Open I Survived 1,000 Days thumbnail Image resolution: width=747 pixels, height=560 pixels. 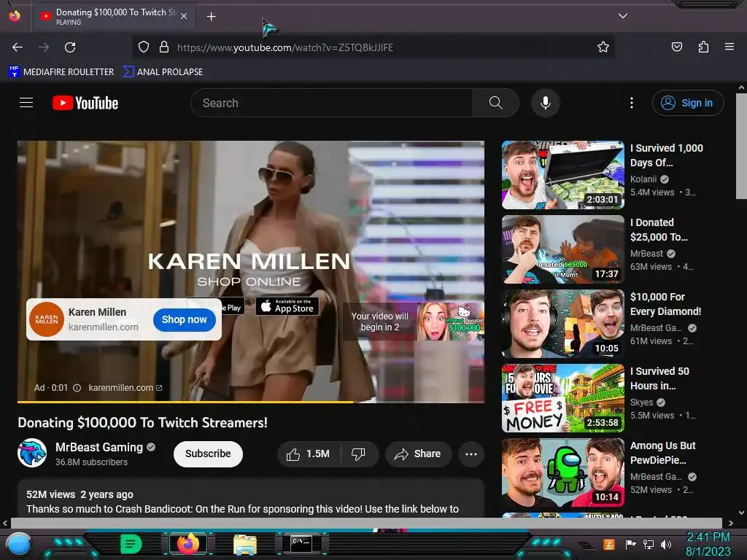563,175
